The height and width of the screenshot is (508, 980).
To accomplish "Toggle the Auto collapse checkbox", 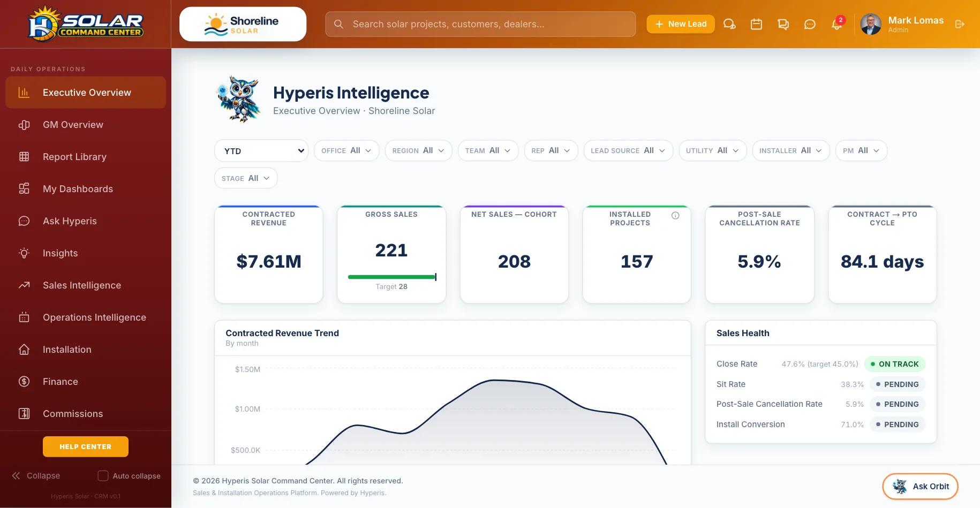I will pyautogui.click(x=103, y=476).
